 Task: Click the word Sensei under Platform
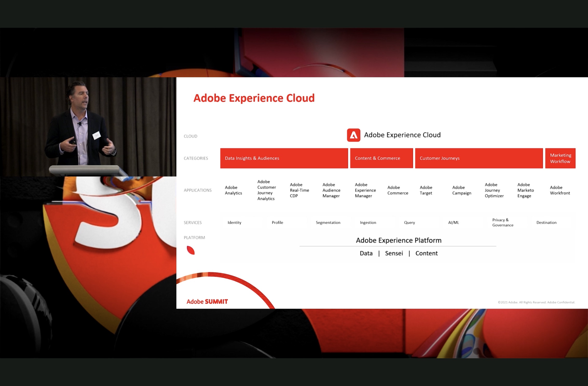click(x=394, y=253)
